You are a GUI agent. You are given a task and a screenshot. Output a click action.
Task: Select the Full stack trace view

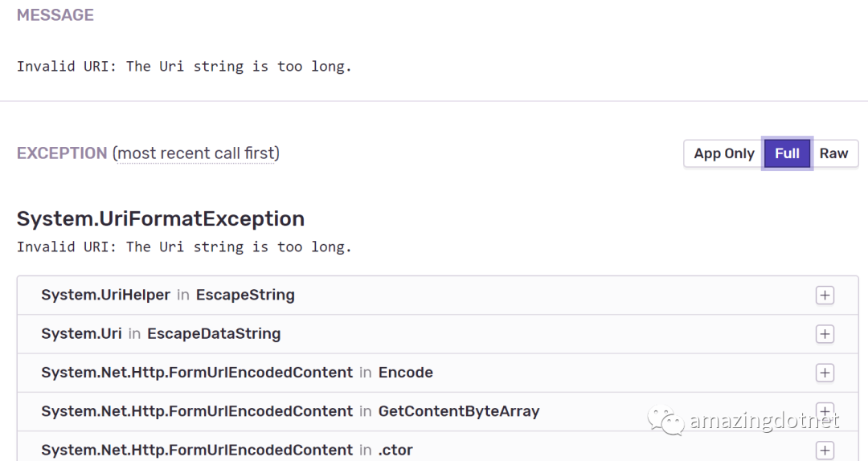787,153
